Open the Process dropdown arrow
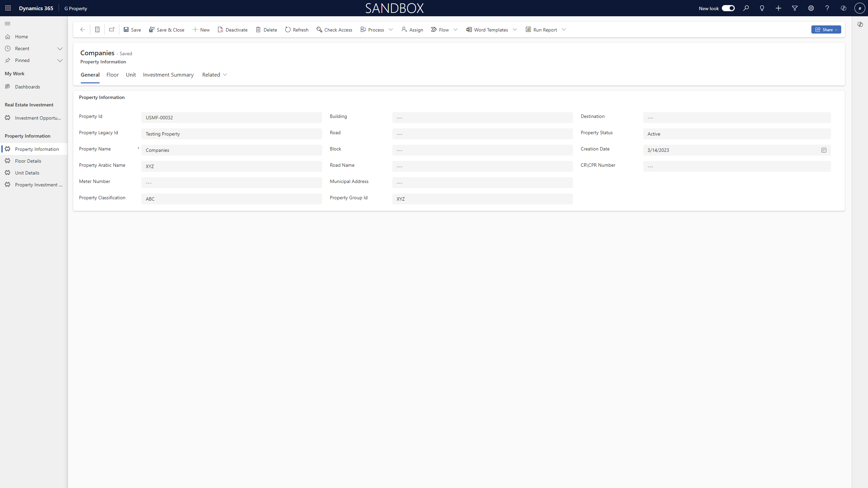868x488 pixels. (x=391, y=30)
